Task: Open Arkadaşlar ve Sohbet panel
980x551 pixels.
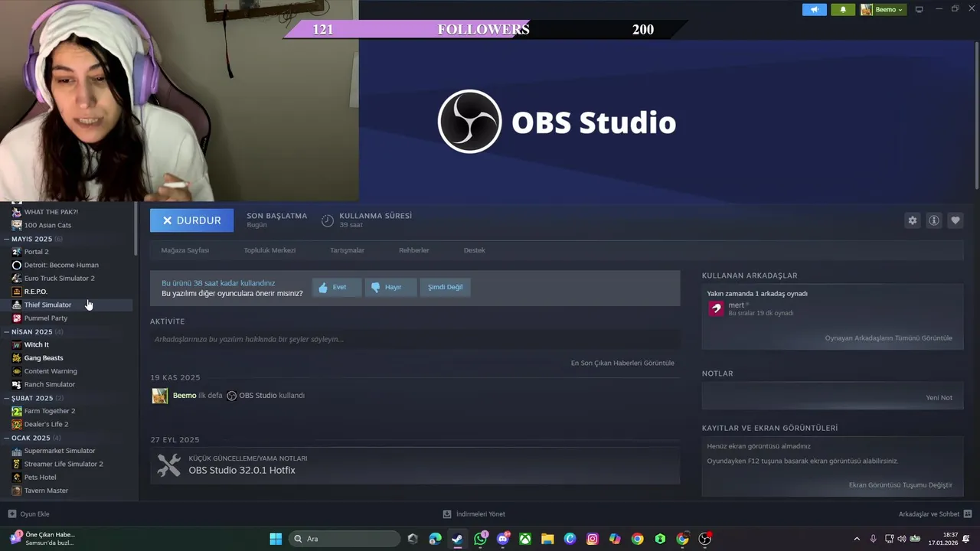Action: point(935,514)
